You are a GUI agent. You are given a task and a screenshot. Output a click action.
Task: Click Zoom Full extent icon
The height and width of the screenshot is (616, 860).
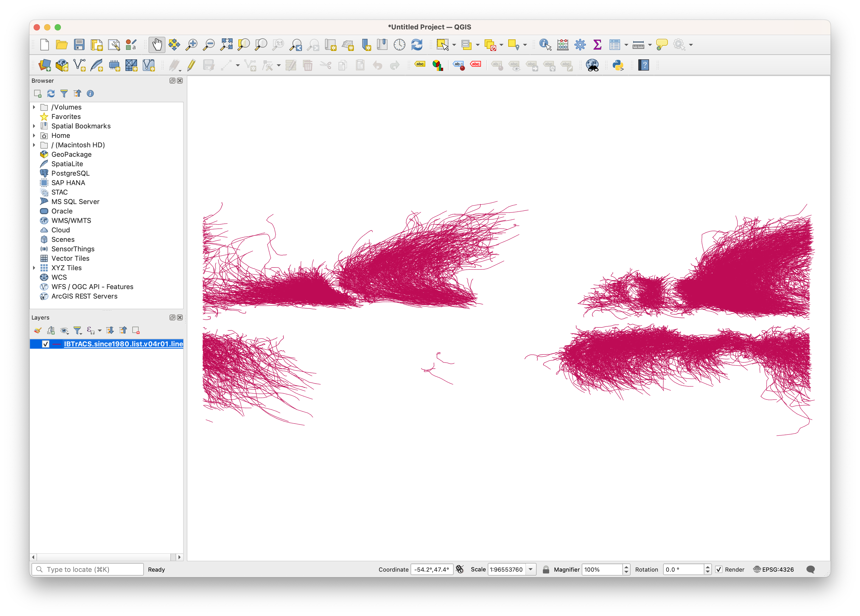(226, 45)
